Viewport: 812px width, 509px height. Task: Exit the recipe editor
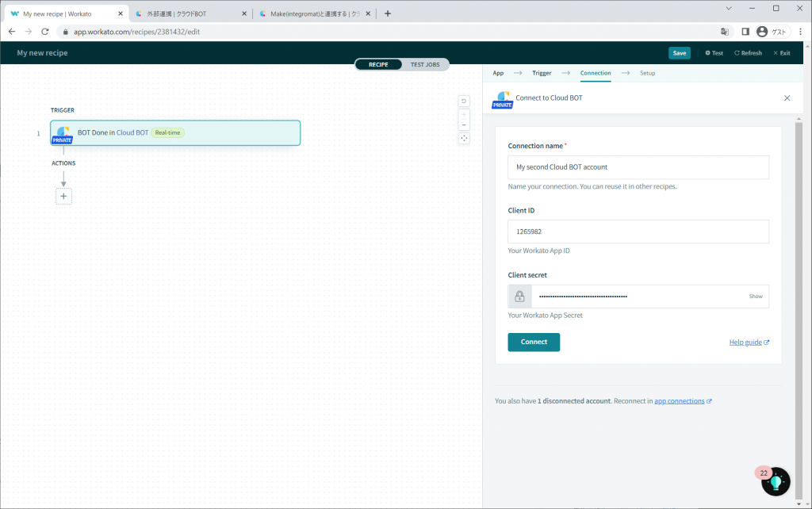pyautogui.click(x=781, y=53)
